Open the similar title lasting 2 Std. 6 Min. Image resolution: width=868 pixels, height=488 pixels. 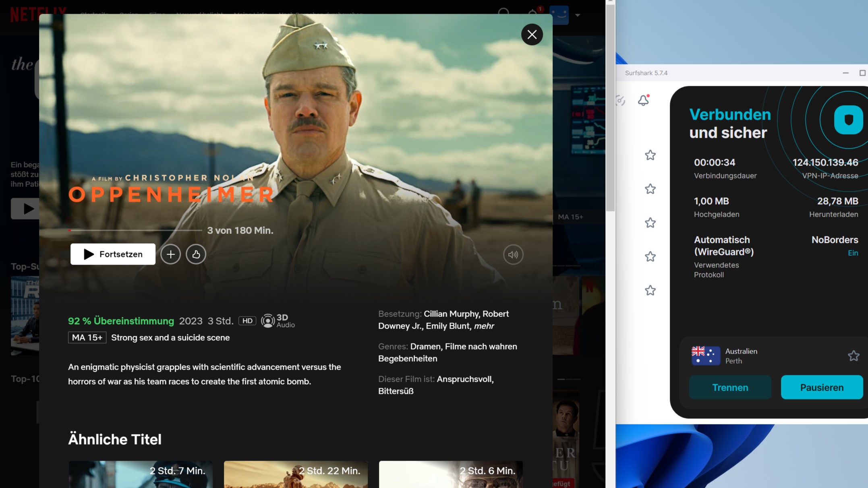coord(451,474)
